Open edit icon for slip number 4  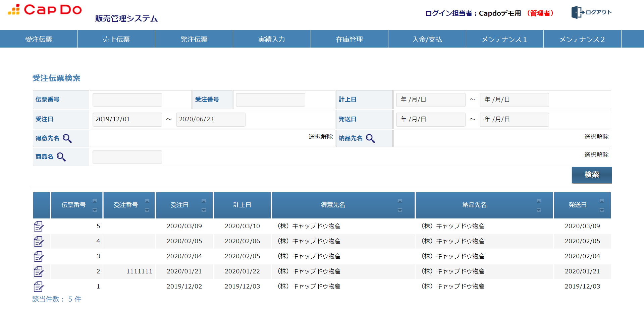click(x=39, y=241)
